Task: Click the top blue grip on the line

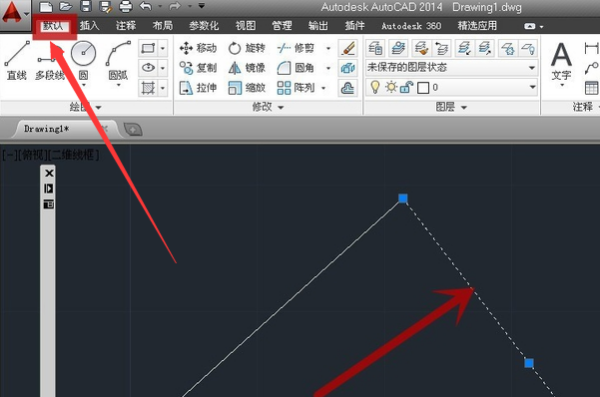Action: (403, 198)
